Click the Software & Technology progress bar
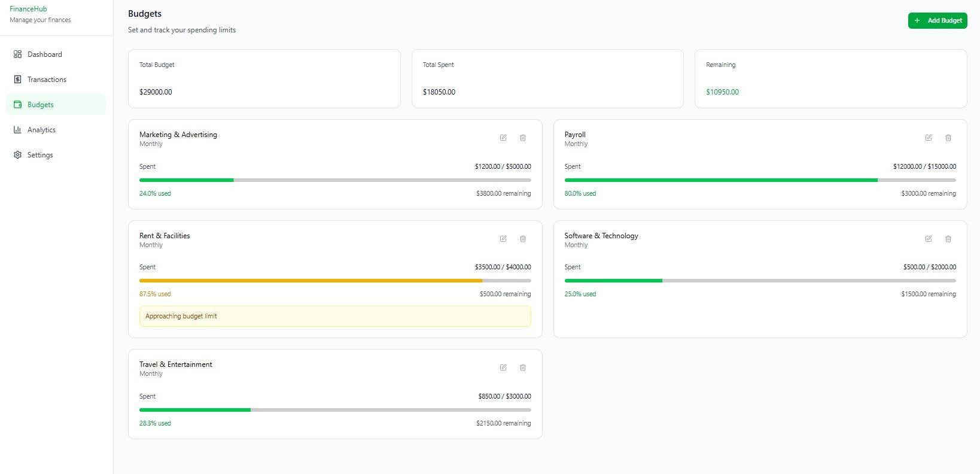The width and height of the screenshot is (980, 474). (760, 281)
